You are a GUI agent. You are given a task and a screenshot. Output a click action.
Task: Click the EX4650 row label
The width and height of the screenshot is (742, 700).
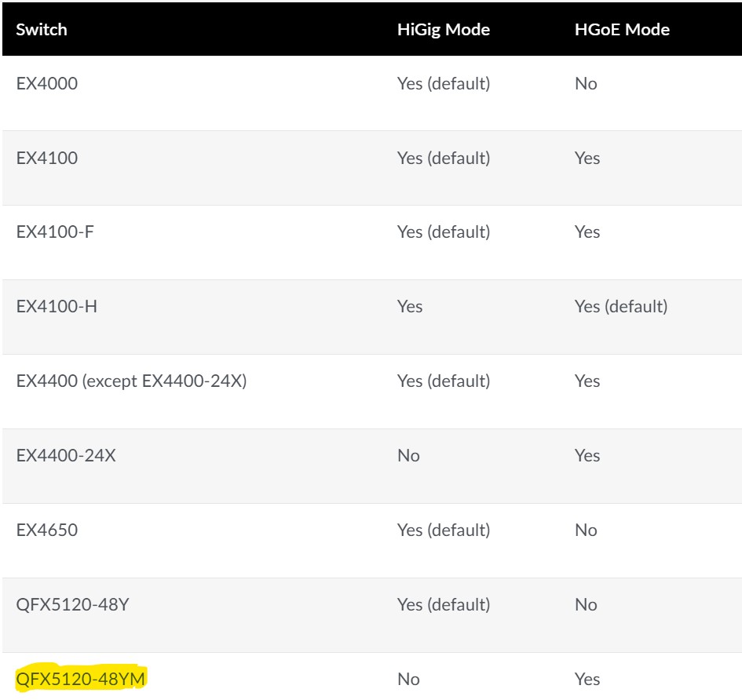(44, 530)
